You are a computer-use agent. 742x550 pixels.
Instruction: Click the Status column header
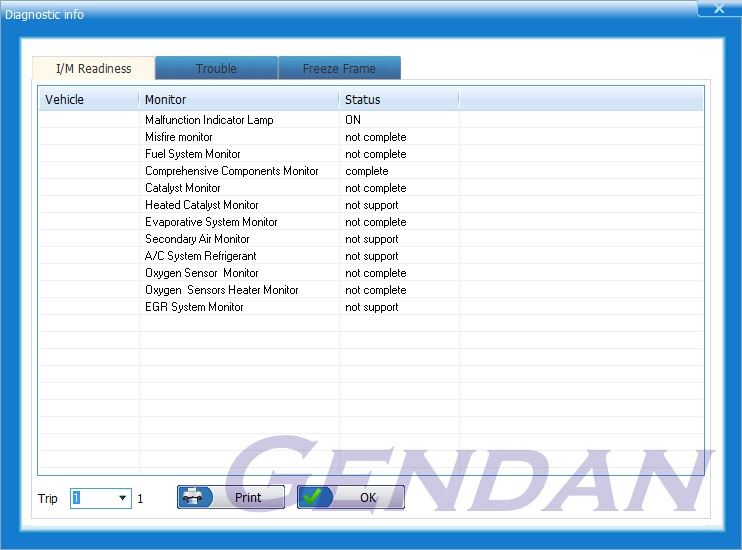tap(398, 100)
